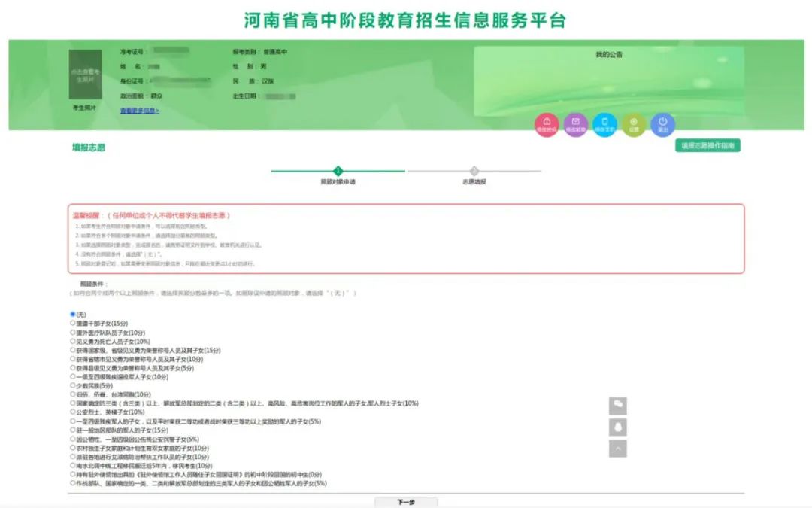Select the (无) radio option
Screen dimensions: 812x508
[x=73, y=314]
